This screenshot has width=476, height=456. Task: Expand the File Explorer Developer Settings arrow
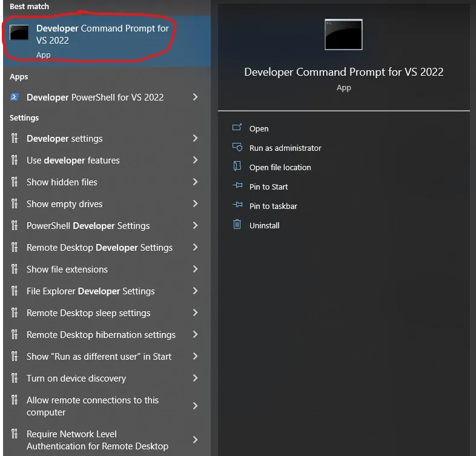click(196, 291)
